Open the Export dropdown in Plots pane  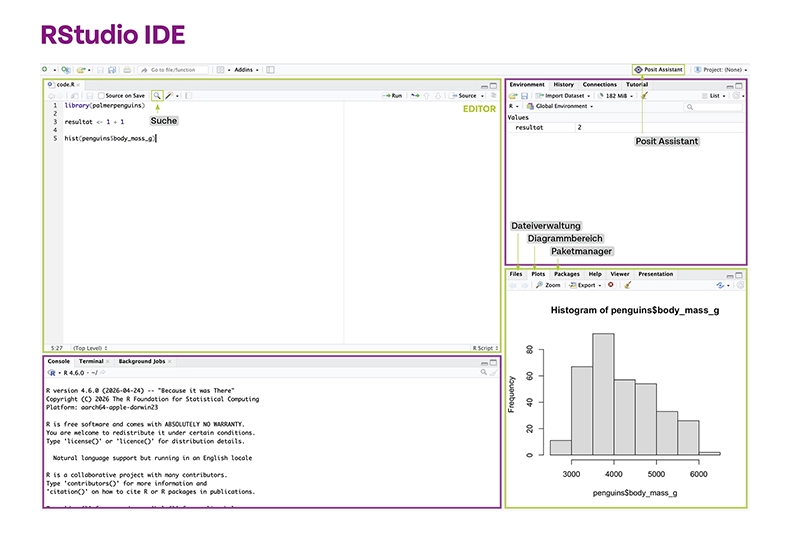585,285
